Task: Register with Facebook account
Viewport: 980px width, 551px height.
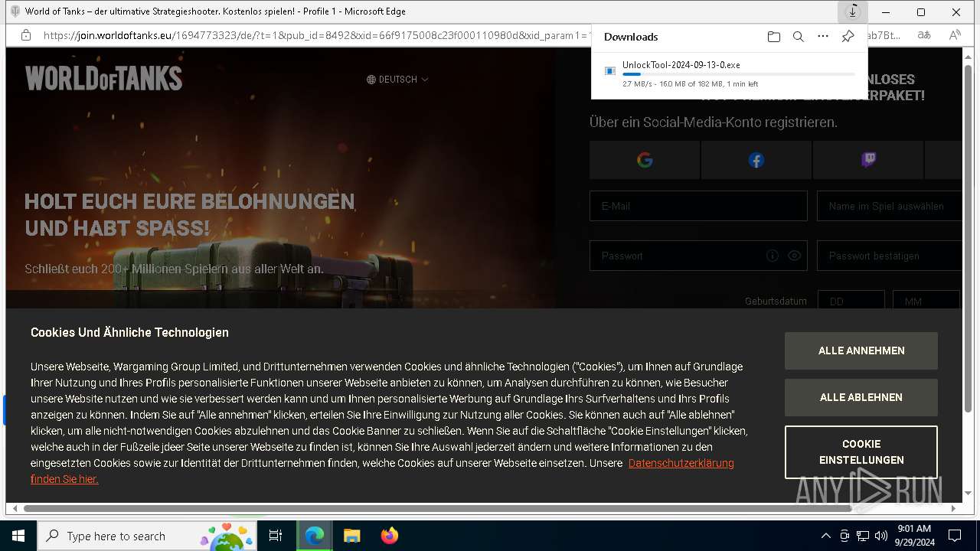Action: point(756,160)
